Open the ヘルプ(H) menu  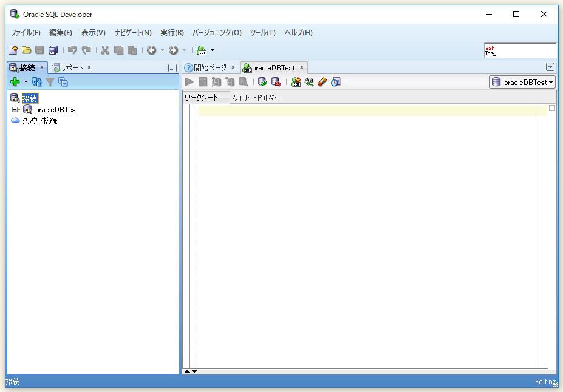point(299,33)
